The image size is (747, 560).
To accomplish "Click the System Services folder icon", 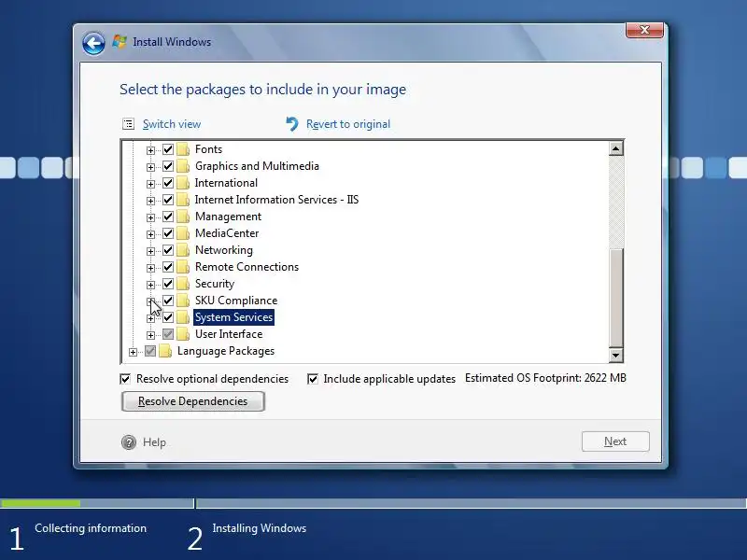I will [183, 317].
